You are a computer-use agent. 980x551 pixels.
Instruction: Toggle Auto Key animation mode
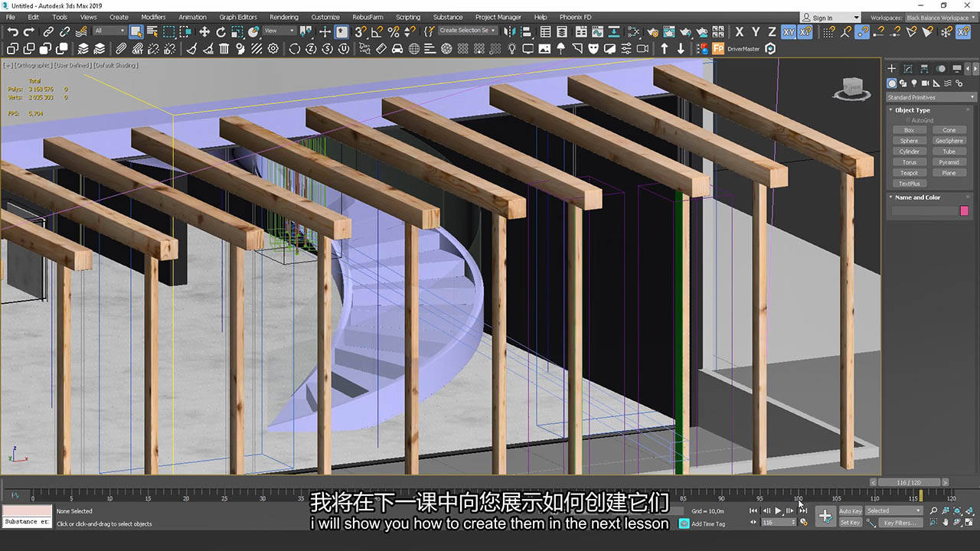(x=850, y=510)
